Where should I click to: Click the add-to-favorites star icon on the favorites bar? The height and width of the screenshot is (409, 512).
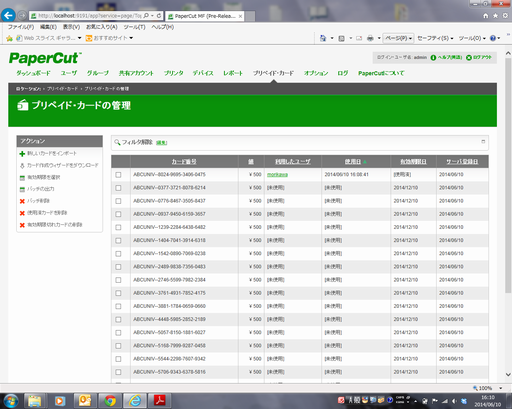(9, 38)
